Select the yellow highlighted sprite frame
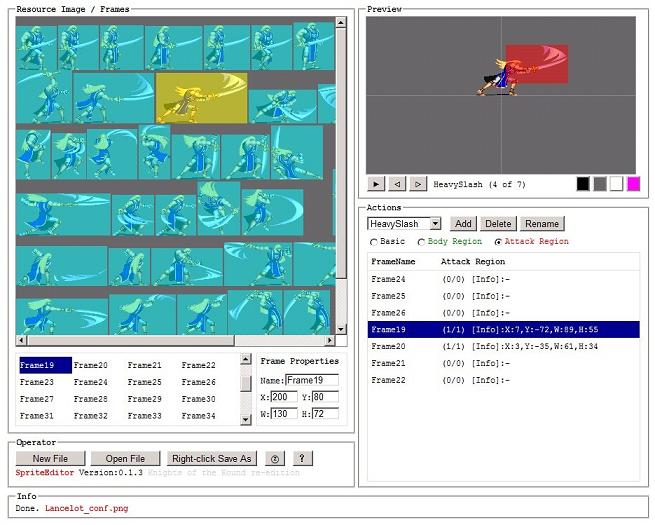The height and width of the screenshot is (525, 655). click(201, 98)
